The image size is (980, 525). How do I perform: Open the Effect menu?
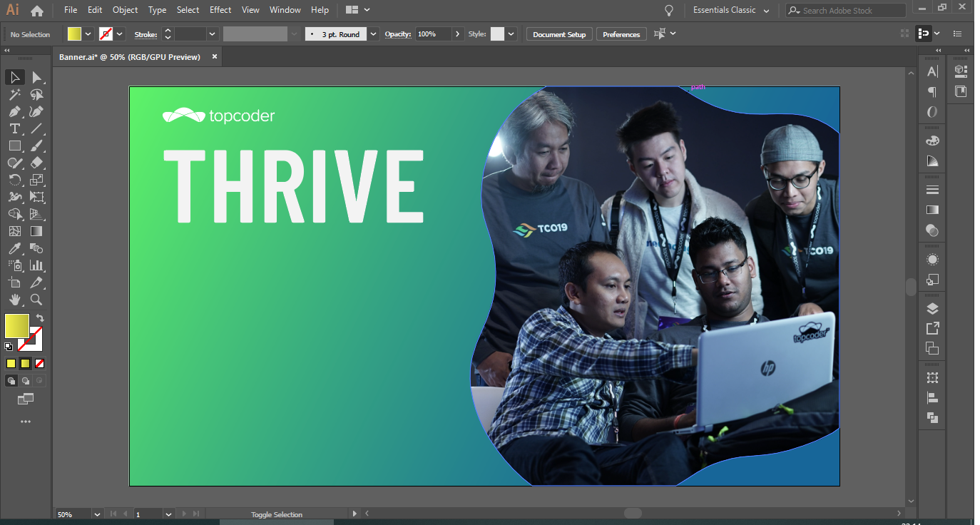click(220, 10)
